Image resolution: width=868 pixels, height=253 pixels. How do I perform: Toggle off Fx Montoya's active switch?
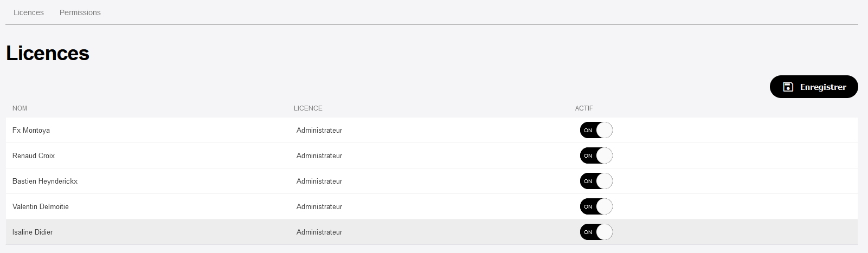(596, 130)
